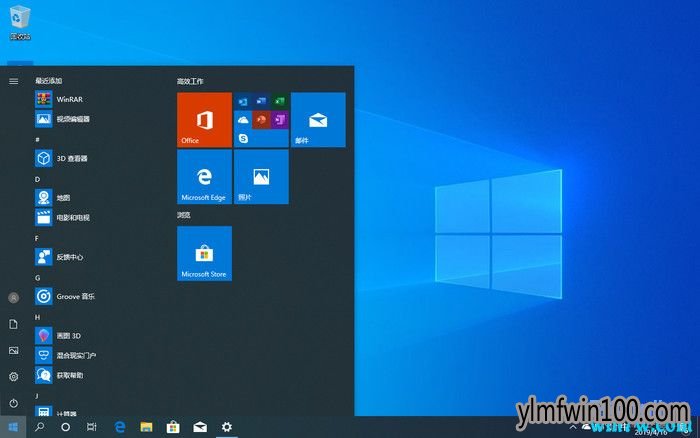The image size is (700, 438).
Task: Show hidden tray icons chevron
Action: pos(573,428)
